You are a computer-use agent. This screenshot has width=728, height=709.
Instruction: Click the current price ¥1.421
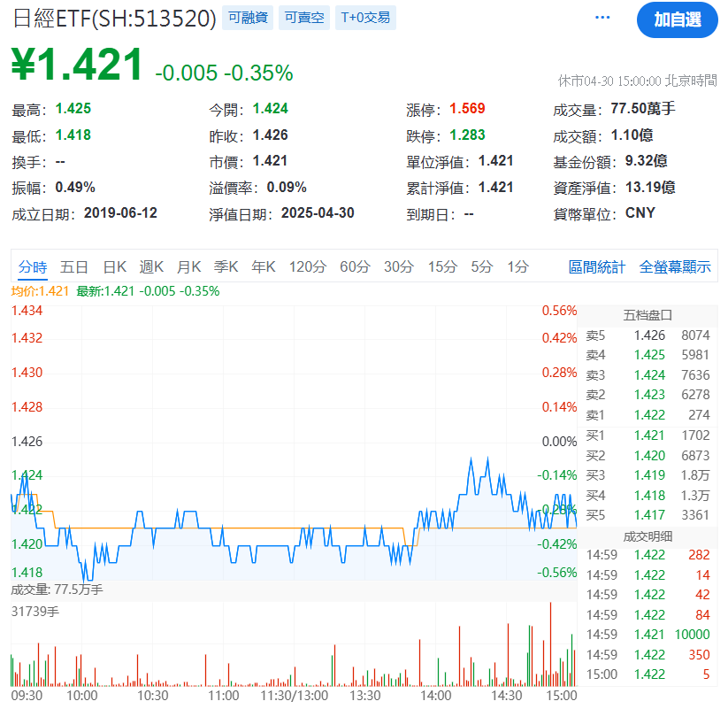[77, 65]
